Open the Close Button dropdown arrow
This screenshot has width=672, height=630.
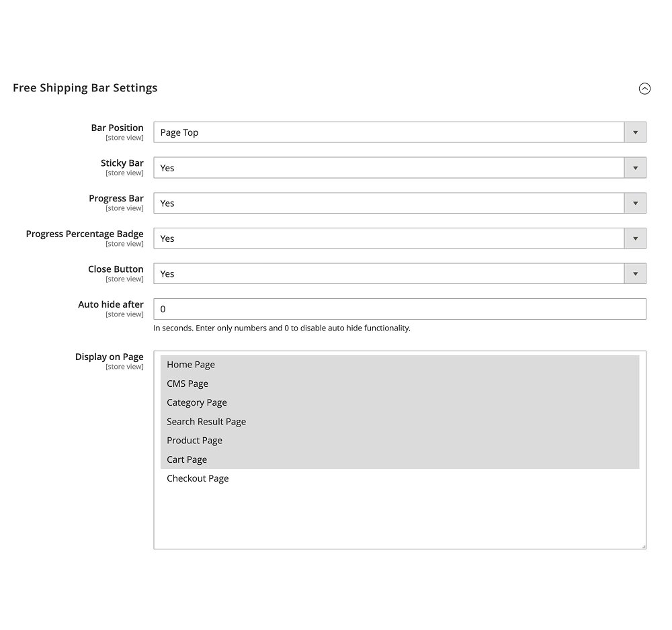coord(635,273)
